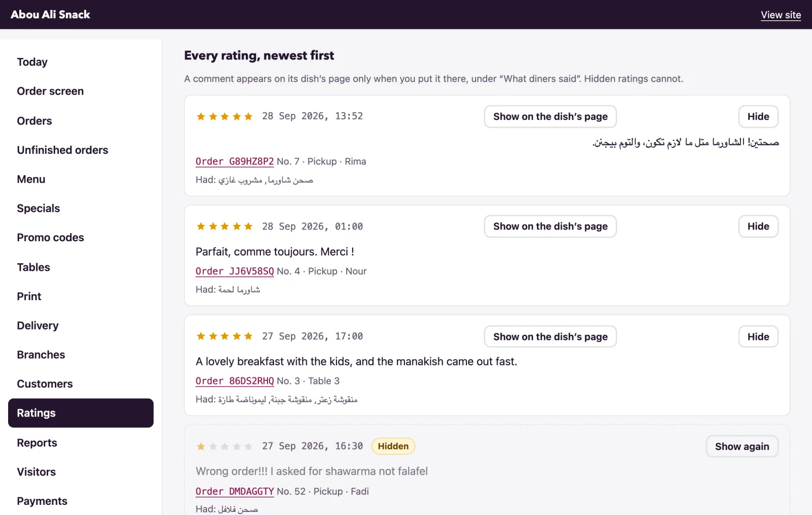Hide the Table 3 manakish rating
Screen dimensions: 812x515
[x=758, y=337]
